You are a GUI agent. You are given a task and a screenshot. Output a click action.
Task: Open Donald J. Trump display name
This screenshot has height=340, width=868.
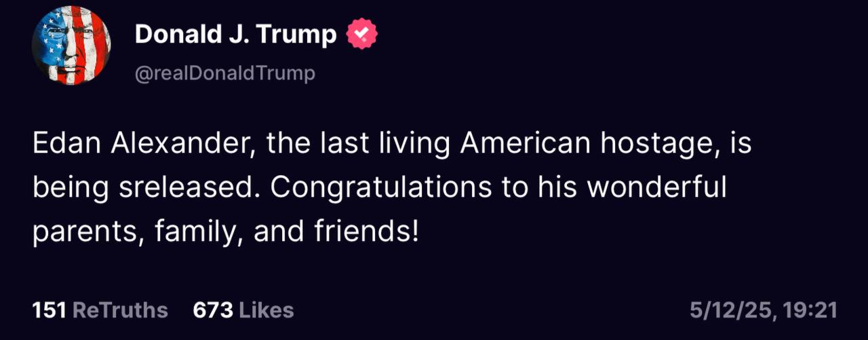(235, 34)
